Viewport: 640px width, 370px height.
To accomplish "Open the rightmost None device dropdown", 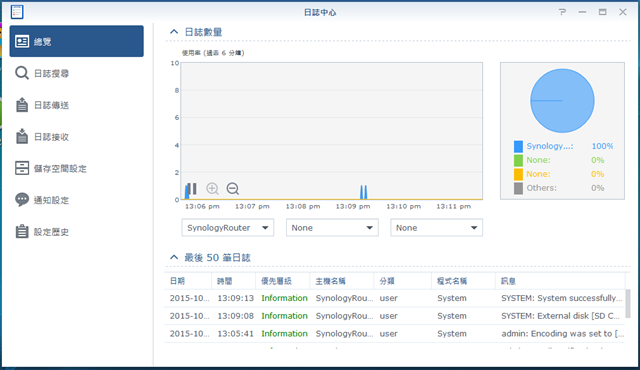I will coord(436,228).
